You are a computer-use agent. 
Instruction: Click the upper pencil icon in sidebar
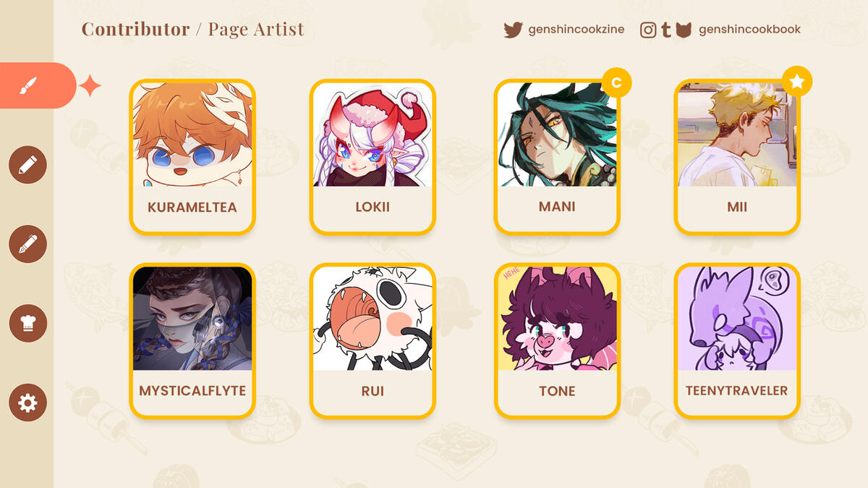tap(27, 165)
